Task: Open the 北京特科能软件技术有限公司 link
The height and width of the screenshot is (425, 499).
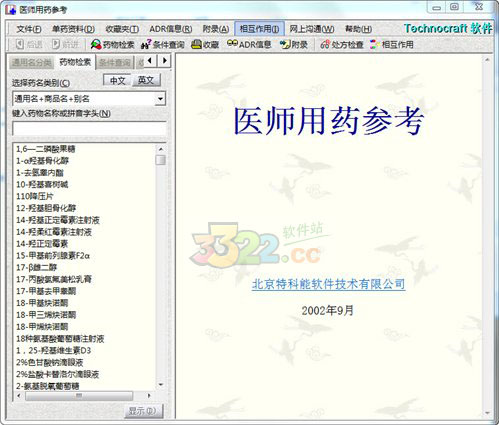Action: click(x=328, y=284)
